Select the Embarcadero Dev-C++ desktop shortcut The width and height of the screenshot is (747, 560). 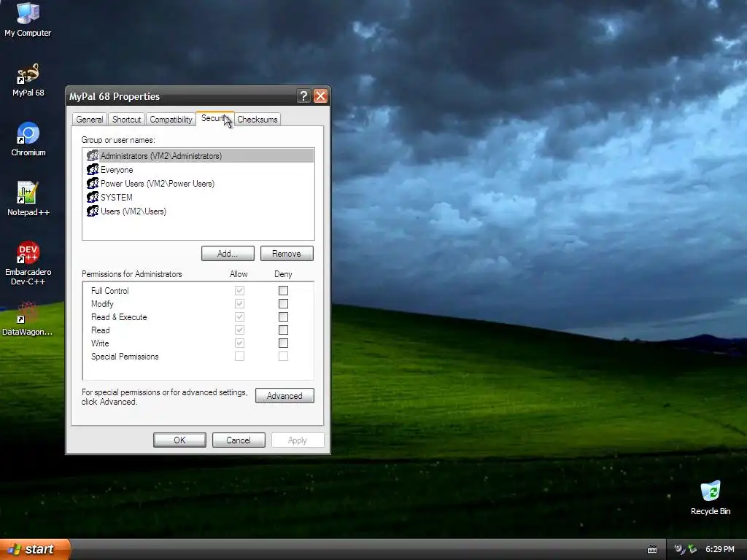pyautogui.click(x=28, y=262)
